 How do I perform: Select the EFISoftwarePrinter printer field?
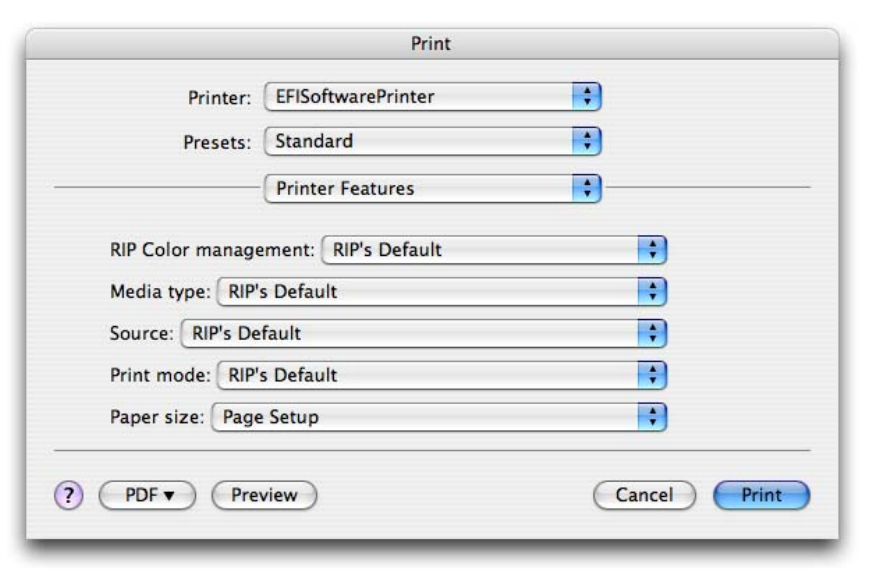[418, 98]
